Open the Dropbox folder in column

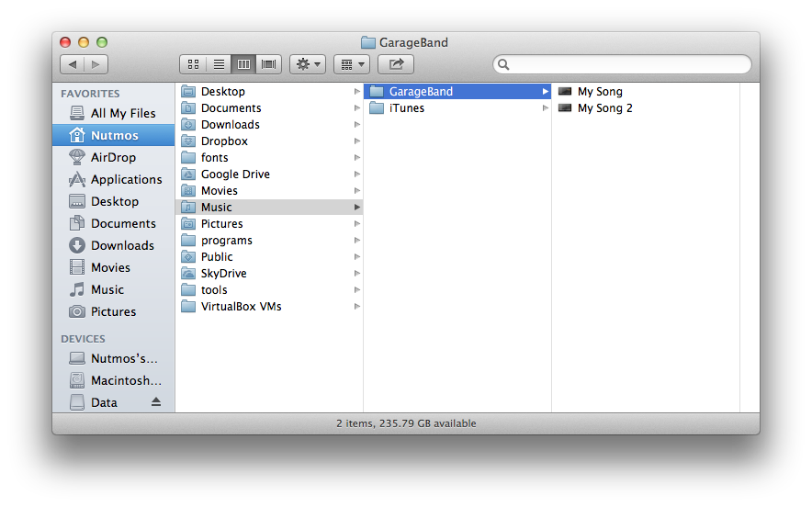[x=224, y=141]
